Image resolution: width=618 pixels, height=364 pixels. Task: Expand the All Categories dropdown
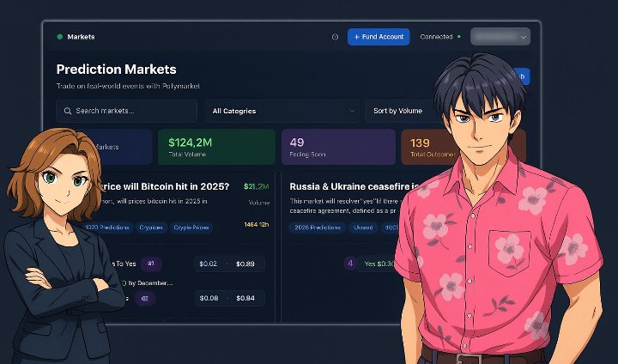[282, 111]
